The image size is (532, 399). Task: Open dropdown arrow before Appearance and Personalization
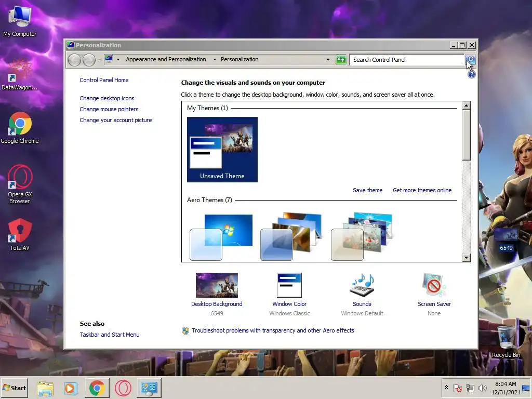click(118, 59)
